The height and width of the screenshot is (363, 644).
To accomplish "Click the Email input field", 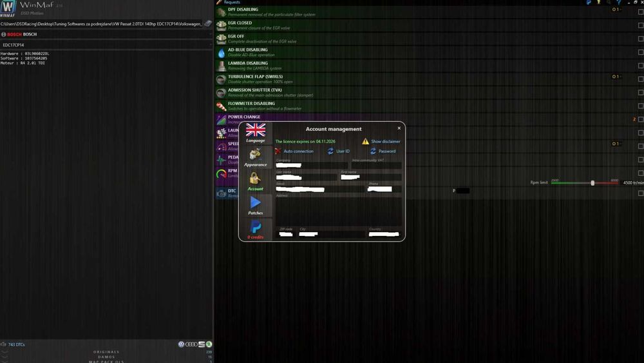I will (x=320, y=189).
